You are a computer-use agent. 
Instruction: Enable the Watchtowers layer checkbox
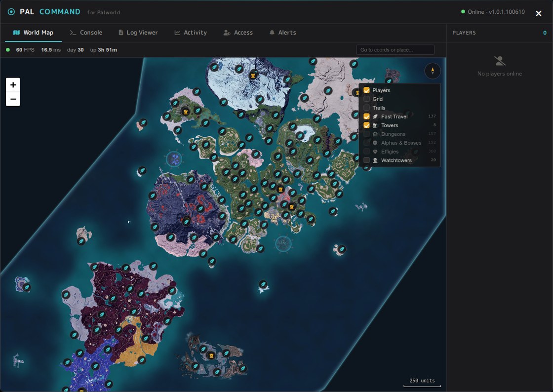coord(366,160)
